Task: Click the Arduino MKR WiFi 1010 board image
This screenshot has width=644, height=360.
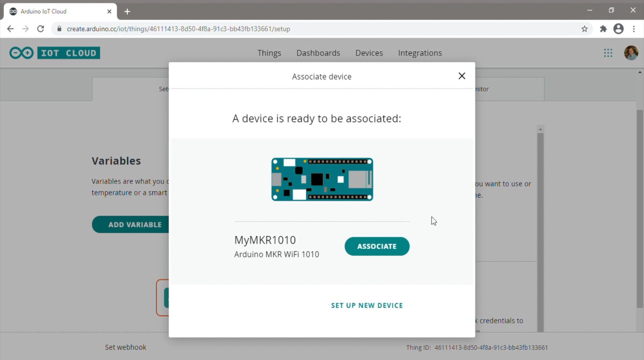Action: tap(322, 179)
